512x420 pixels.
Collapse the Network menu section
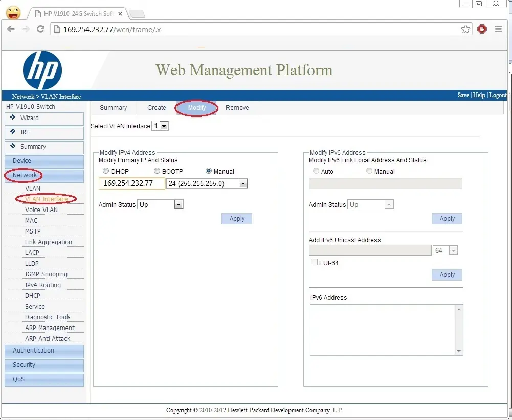click(x=44, y=175)
